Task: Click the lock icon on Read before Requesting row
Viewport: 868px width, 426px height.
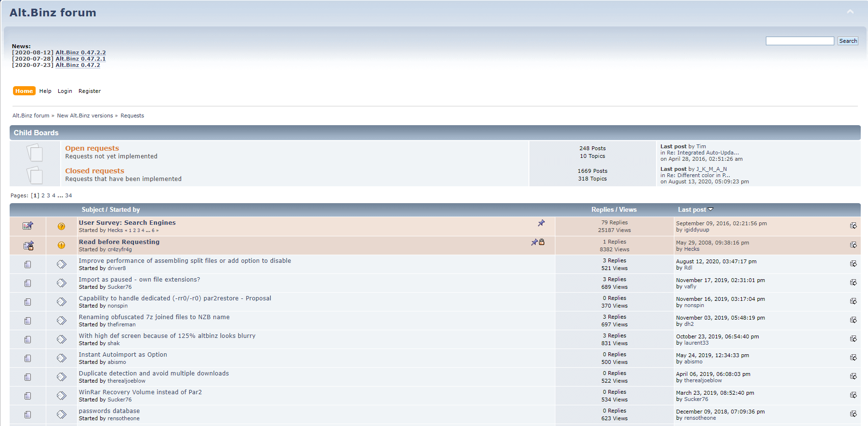Action: pos(541,242)
